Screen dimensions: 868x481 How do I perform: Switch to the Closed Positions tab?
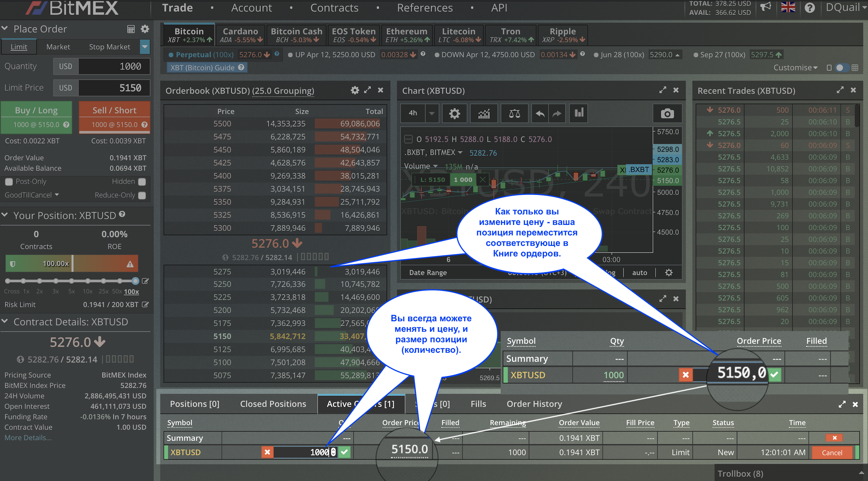click(x=273, y=404)
